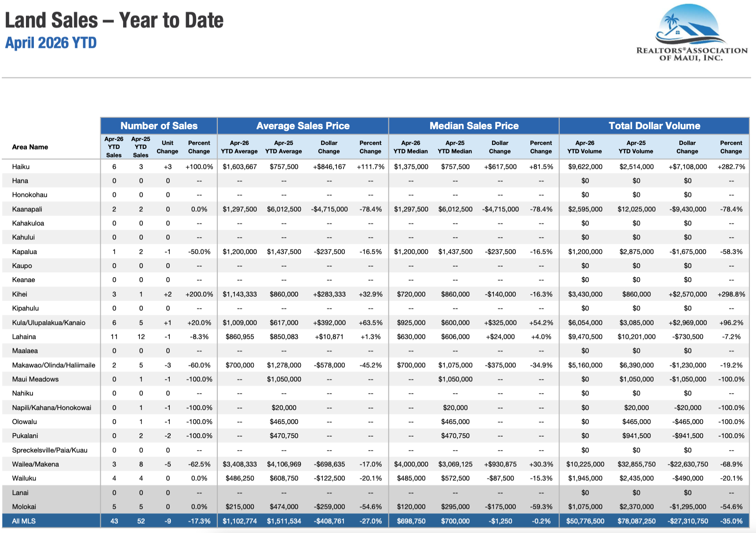Click the 'Area Name' column header
Image resolution: width=756 pixels, height=533 pixels.
pyautogui.click(x=30, y=147)
